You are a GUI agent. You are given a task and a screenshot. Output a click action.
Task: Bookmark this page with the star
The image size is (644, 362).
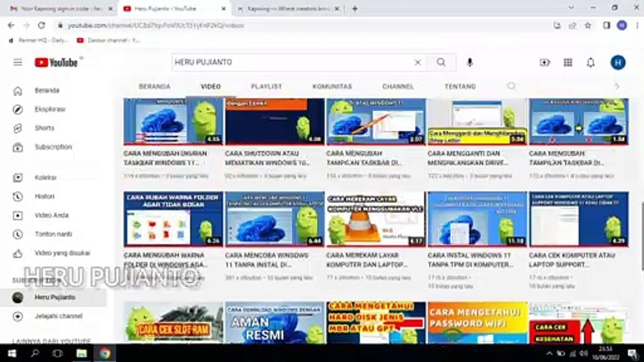click(x=588, y=25)
